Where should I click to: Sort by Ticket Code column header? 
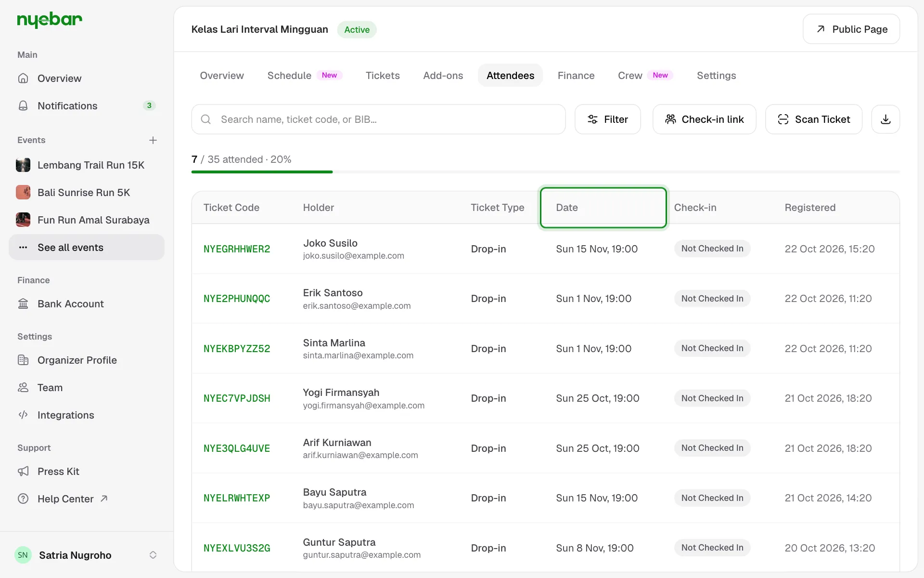[231, 208]
